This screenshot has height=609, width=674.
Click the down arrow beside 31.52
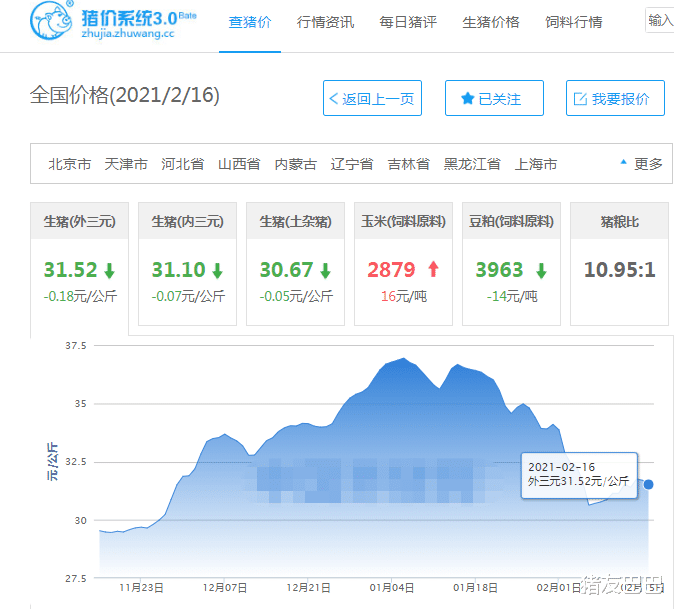pos(110,271)
